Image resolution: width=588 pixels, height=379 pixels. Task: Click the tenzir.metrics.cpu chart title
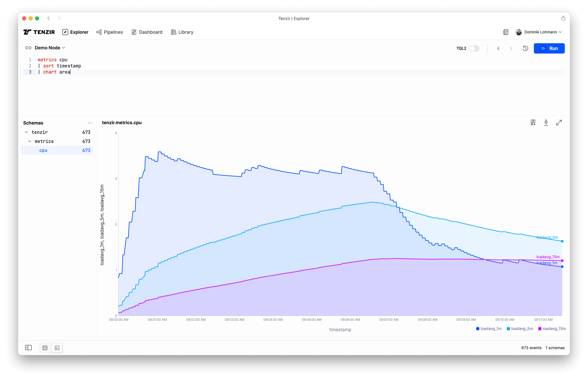coord(122,123)
